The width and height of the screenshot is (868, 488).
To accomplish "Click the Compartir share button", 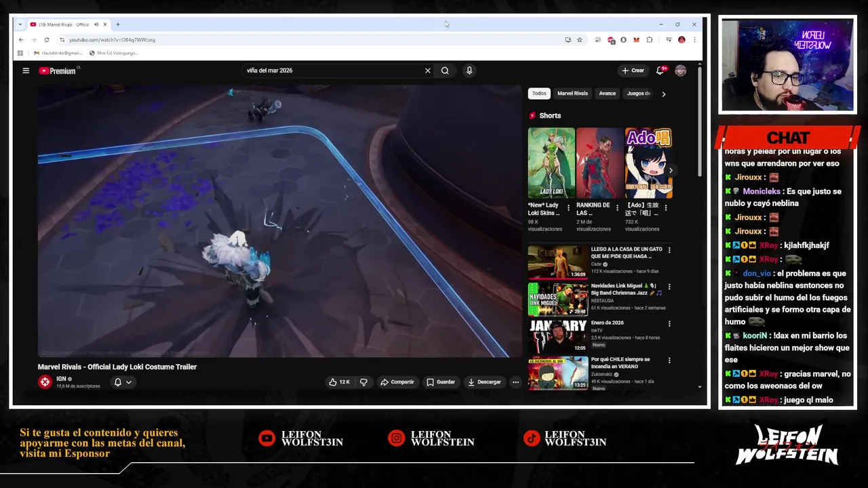I will pos(397,382).
